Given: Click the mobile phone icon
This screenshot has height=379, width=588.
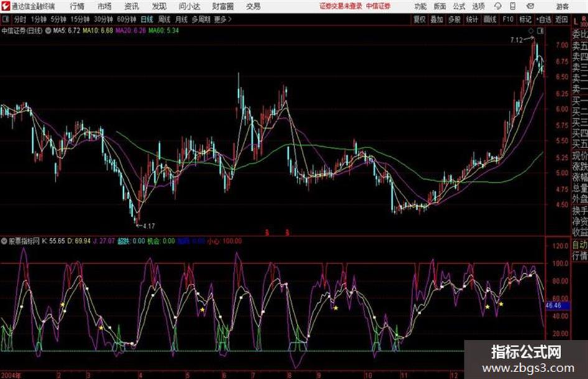Looking at the screenshot, I should (513, 6).
